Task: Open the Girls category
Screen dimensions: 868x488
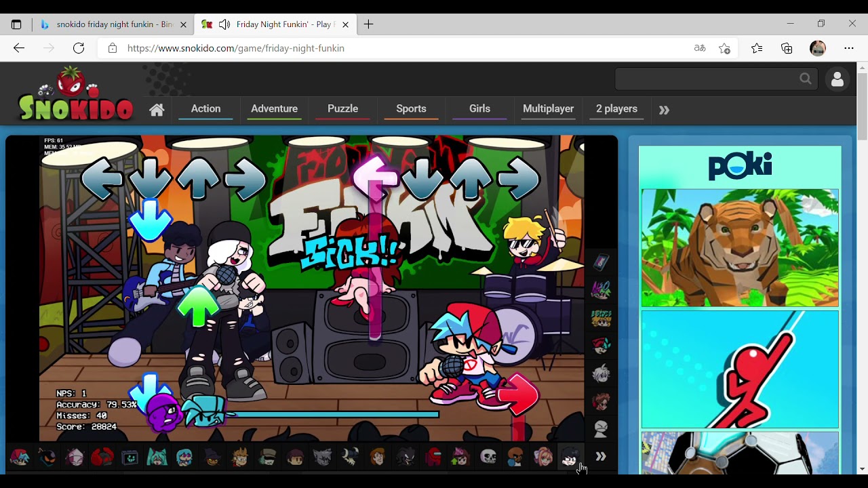Action: click(479, 108)
